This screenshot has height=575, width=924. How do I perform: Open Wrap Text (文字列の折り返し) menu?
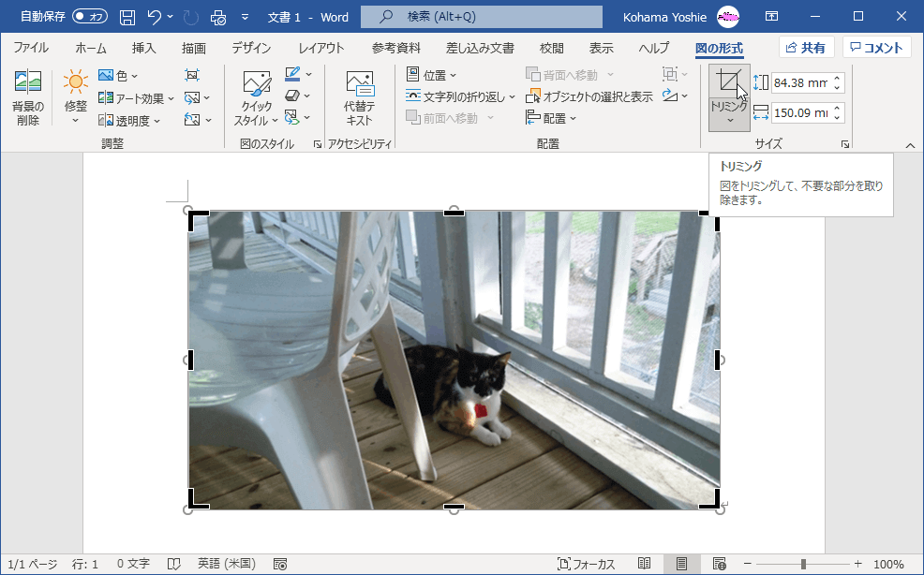pos(460,96)
